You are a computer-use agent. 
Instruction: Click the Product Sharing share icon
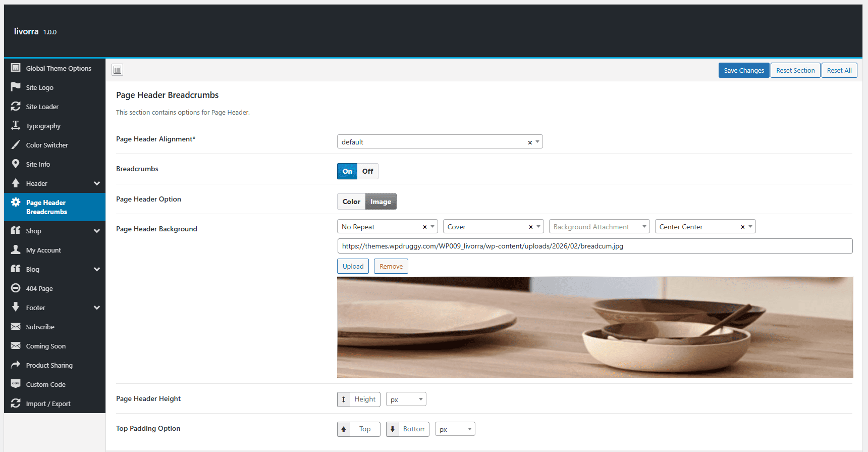tap(16, 365)
